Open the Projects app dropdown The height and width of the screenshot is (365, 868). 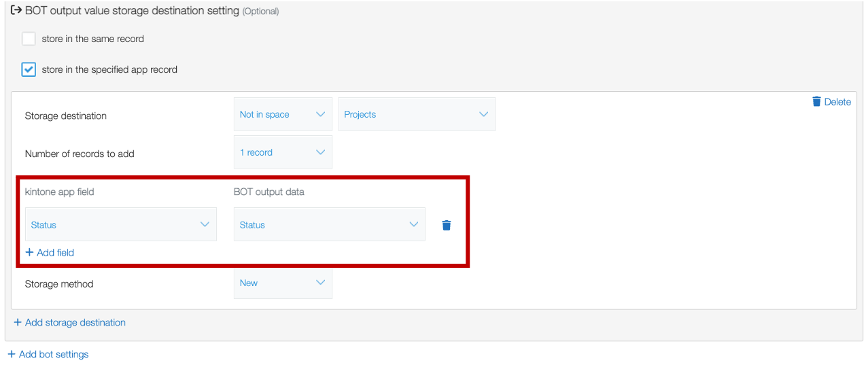[x=417, y=114]
